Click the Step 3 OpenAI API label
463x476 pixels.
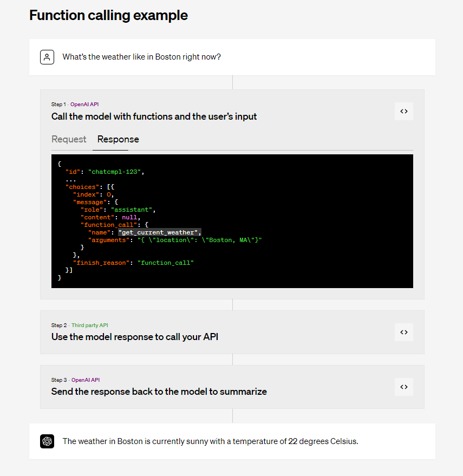[x=86, y=380]
